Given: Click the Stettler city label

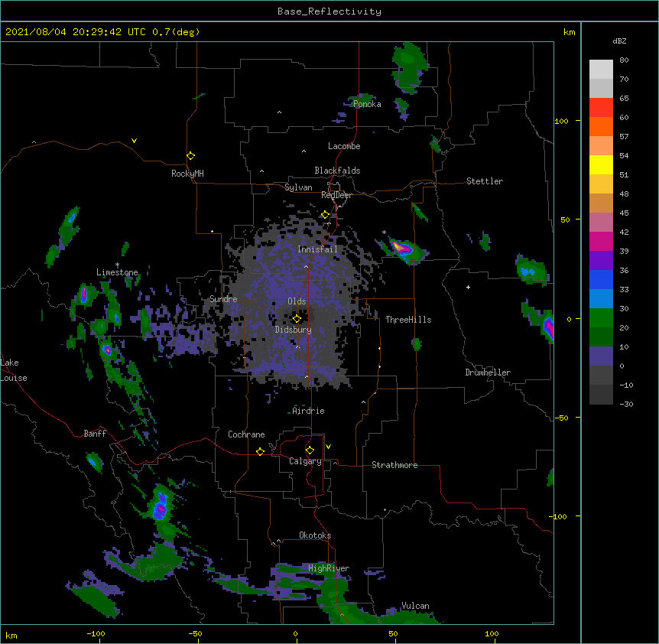Looking at the screenshot, I should tap(485, 181).
